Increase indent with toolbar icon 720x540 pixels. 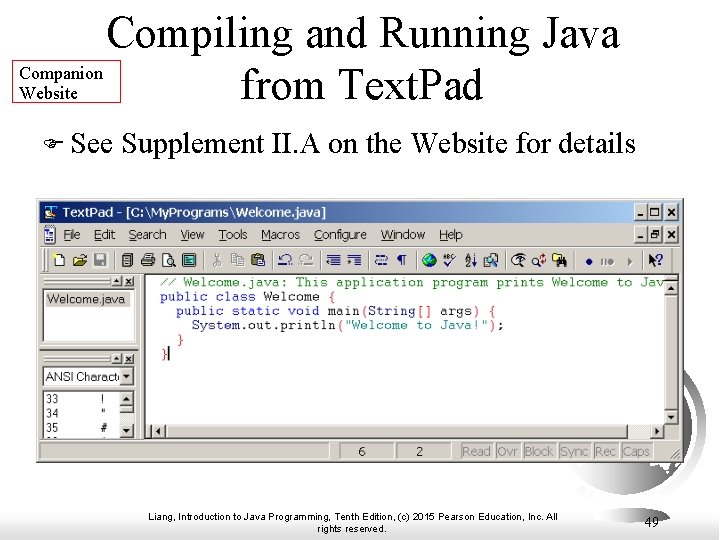tap(354, 260)
